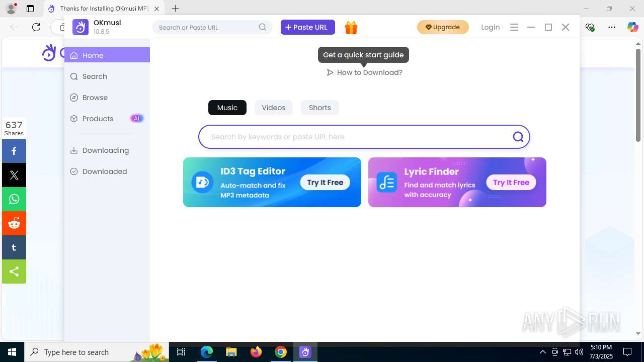
Task: Click the taskbar search box
Action: pyautogui.click(x=97, y=352)
